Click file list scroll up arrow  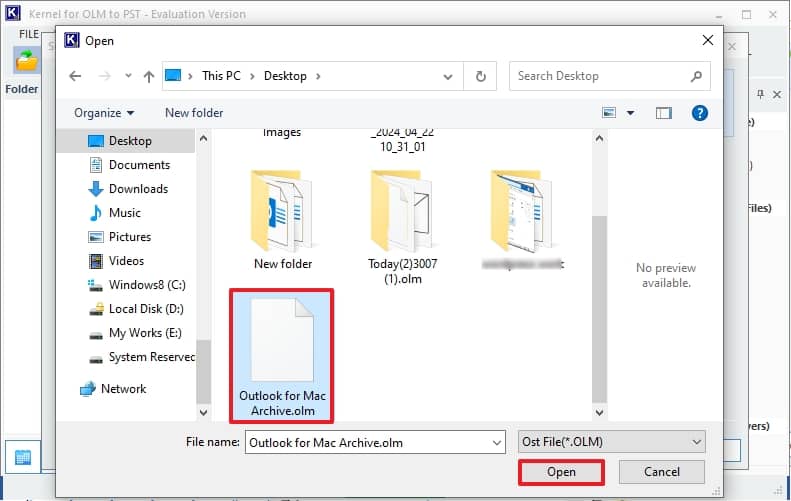coord(599,138)
